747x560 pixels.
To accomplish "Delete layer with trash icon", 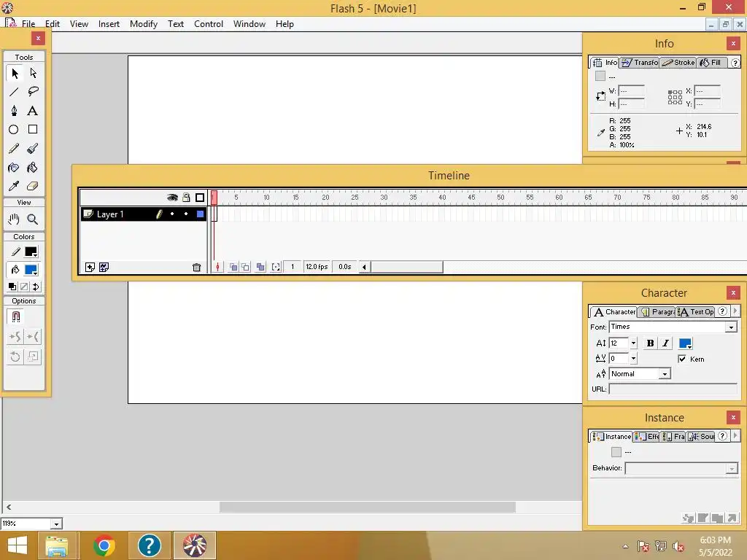I will (x=196, y=268).
